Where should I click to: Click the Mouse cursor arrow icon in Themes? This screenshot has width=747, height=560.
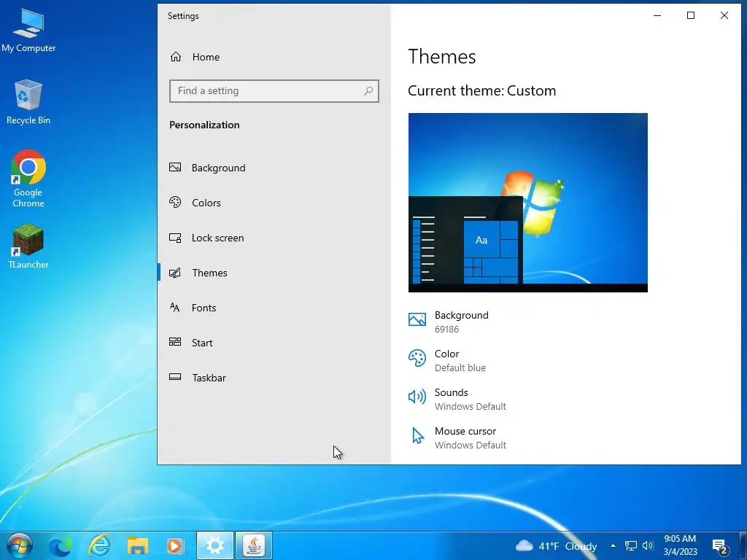417,435
